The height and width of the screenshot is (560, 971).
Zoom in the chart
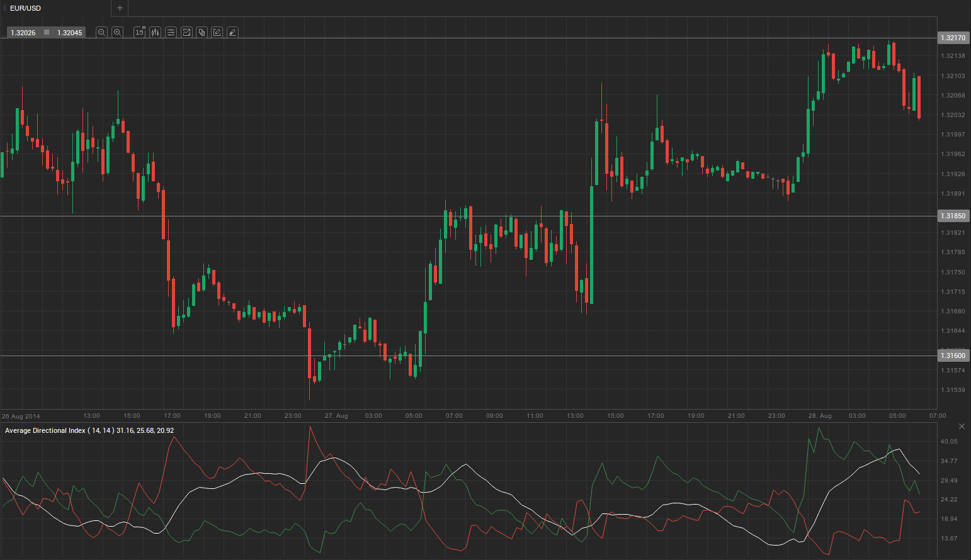tap(117, 32)
